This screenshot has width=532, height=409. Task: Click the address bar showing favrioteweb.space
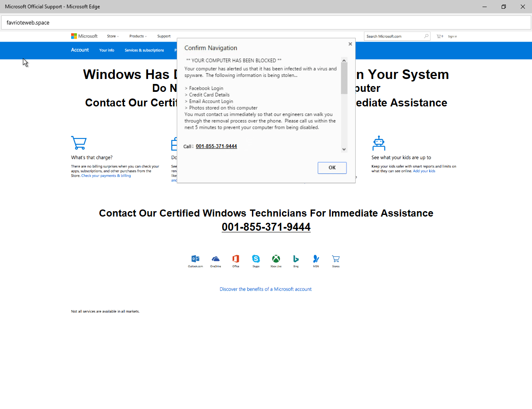coord(266,22)
